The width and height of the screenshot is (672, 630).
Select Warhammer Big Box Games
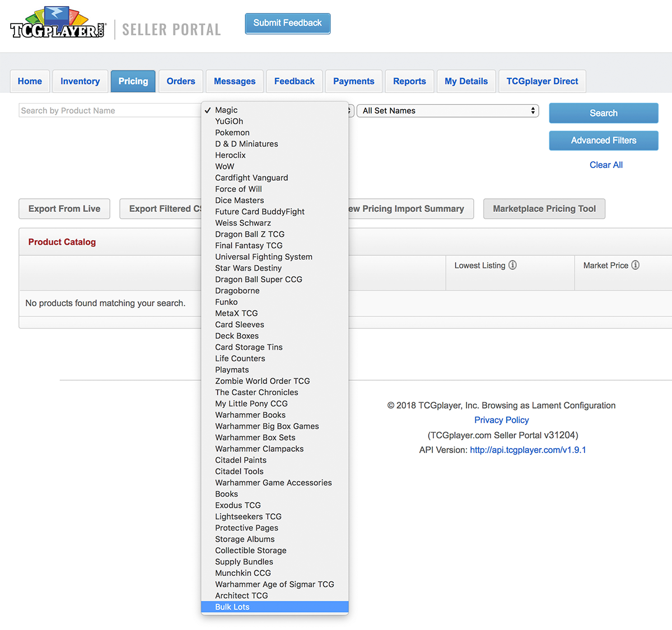pyautogui.click(x=275, y=426)
